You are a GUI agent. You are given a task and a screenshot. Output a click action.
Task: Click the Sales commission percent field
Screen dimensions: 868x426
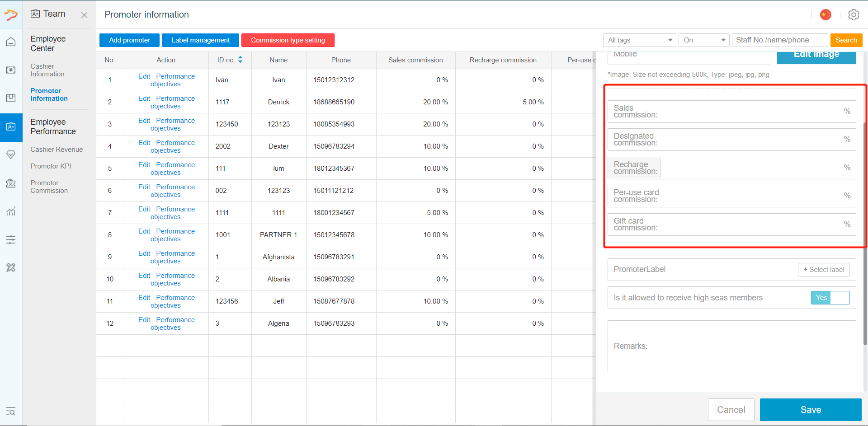(x=731, y=112)
